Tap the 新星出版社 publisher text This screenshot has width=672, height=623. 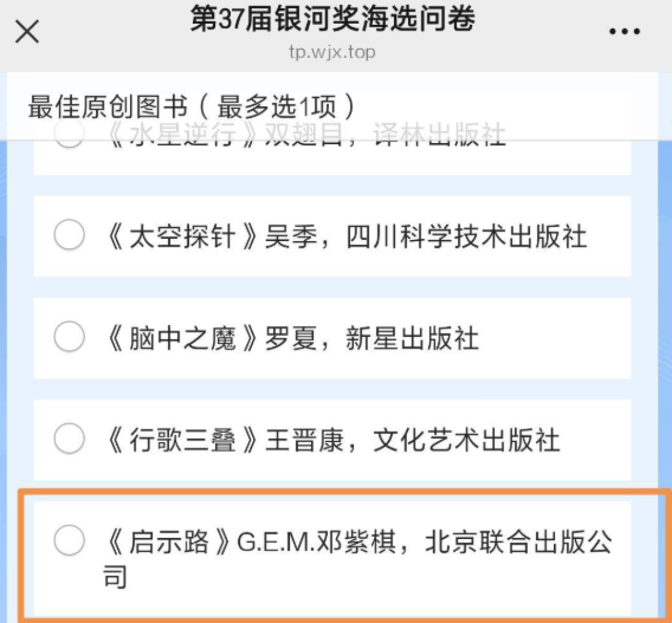(413, 338)
